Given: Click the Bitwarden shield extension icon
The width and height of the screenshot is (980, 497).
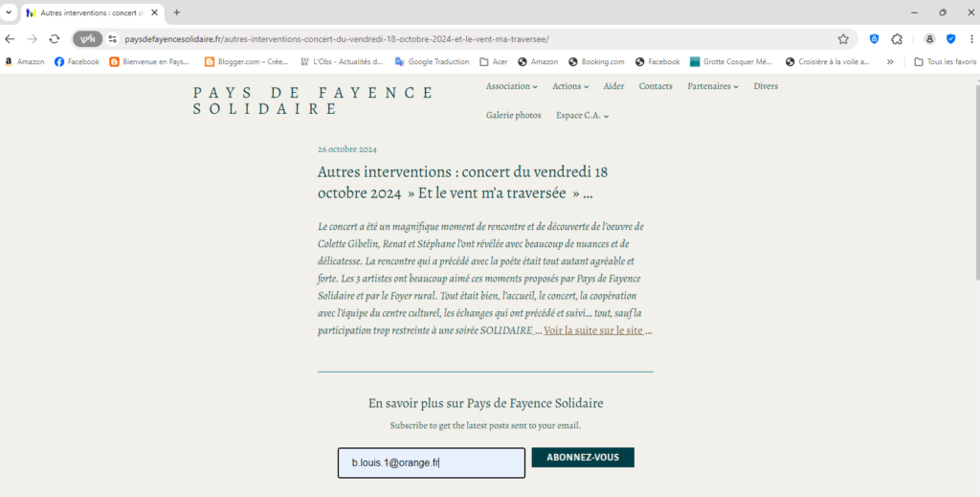Looking at the screenshot, I should 874,39.
